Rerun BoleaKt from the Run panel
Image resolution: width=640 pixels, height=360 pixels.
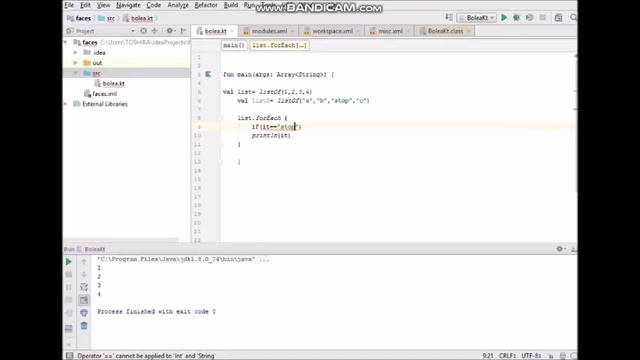click(x=69, y=262)
